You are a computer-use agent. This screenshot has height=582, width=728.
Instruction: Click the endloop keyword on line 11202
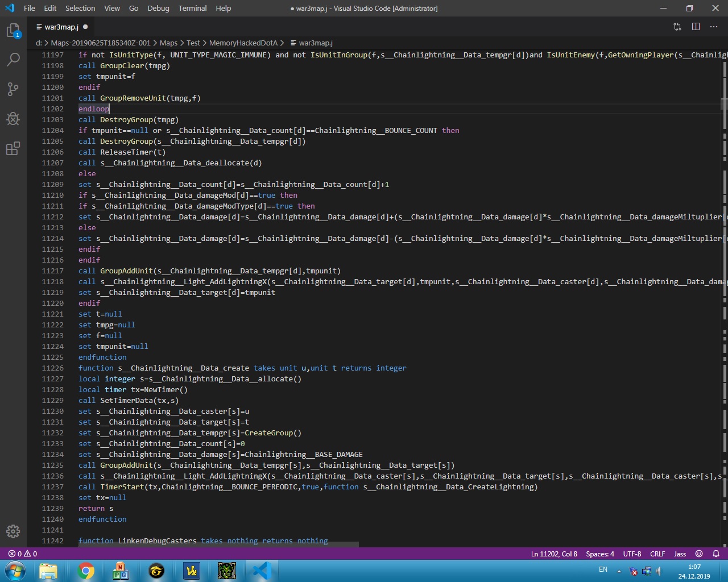(x=93, y=109)
